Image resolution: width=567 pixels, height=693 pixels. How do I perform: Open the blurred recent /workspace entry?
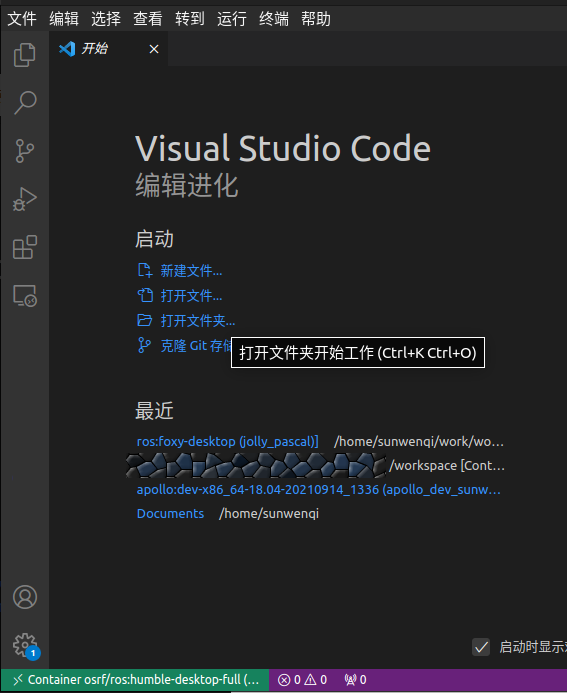tap(256, 465)
